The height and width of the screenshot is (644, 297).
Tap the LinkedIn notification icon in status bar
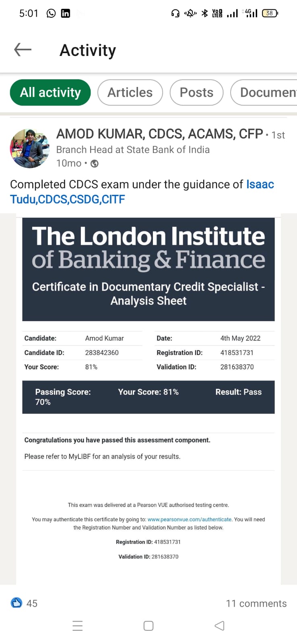click(x=65, y=13)
